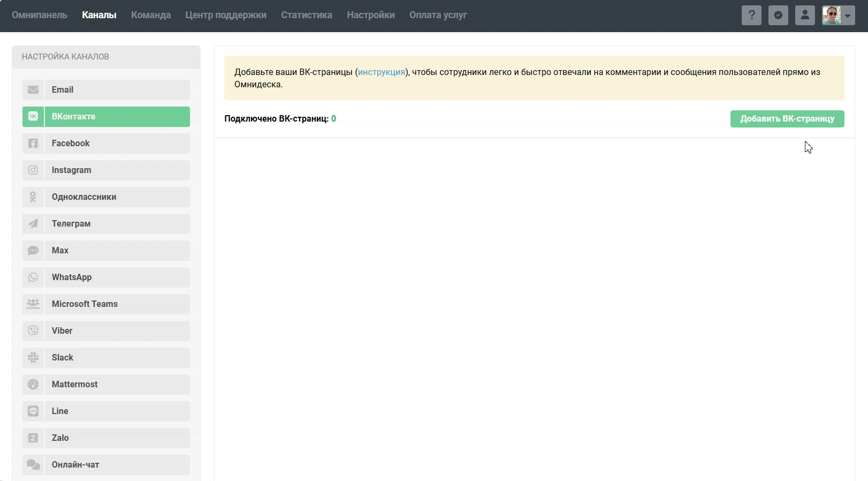The width and height of the screenshot is (868, 481).
Task: Click the НАСТРОЙКА КАНАЛОВ header
Action: click(x=65, y=57)
